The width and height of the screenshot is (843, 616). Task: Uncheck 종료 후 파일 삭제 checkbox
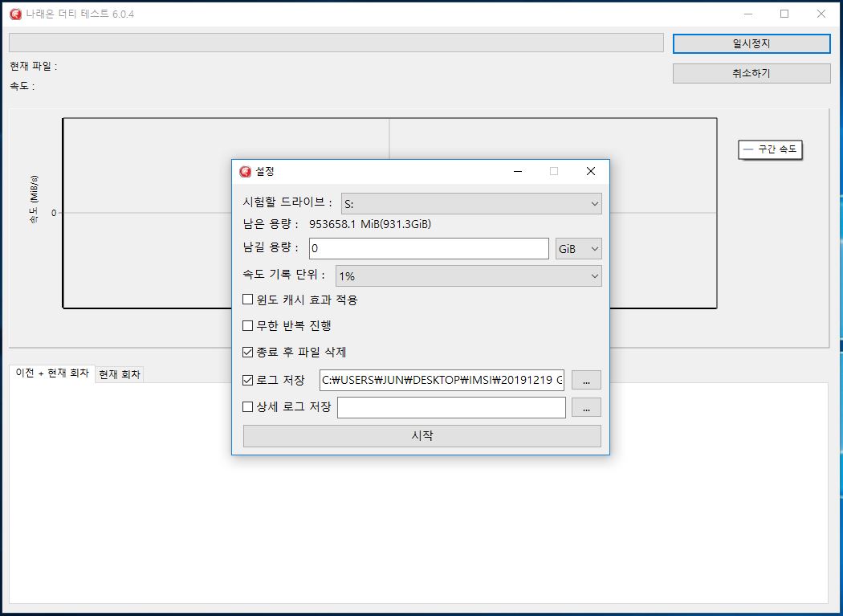click(x=248, y=353)
